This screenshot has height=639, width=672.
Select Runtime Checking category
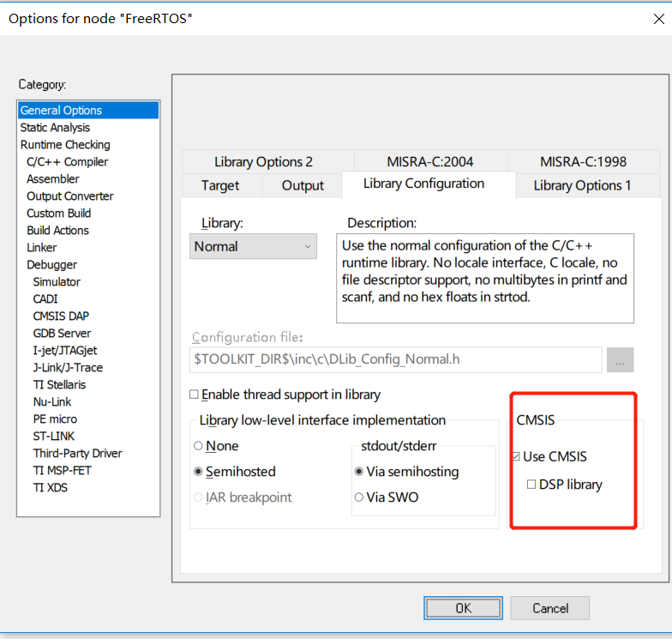[65, 144]
